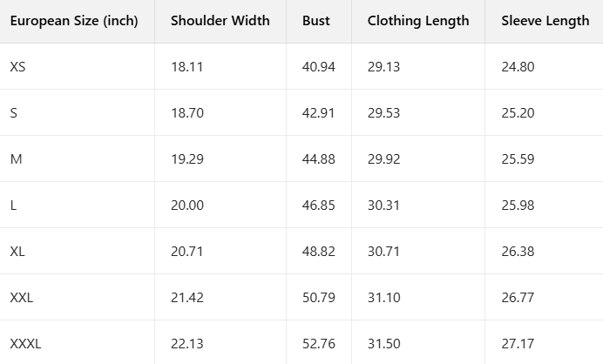
Task: Select bust value 50.79
Action: click(319, 298)
